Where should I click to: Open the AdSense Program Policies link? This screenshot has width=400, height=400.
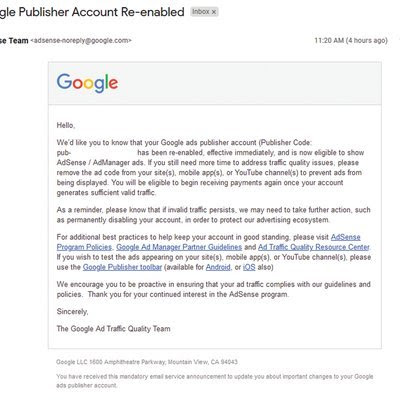click(208, 242)
